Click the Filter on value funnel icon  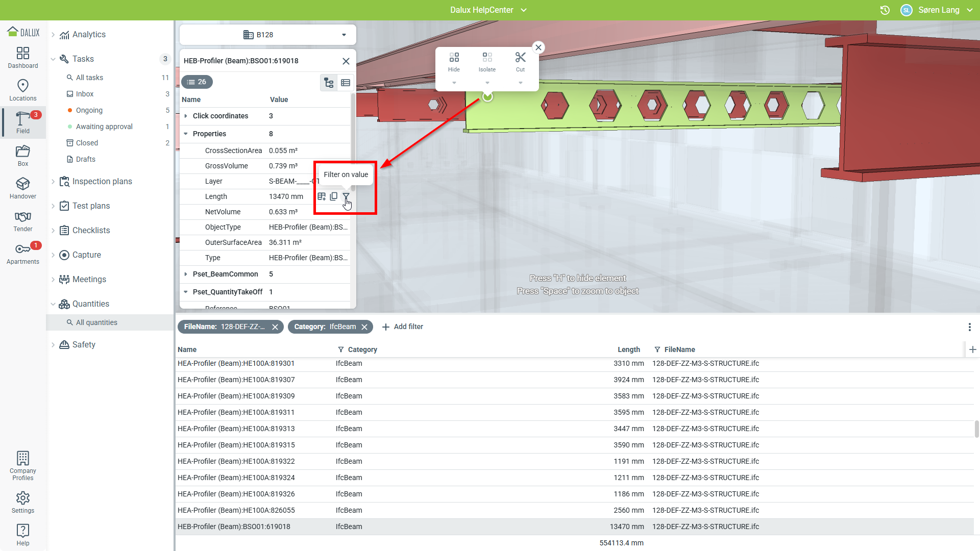coord(346,196)
